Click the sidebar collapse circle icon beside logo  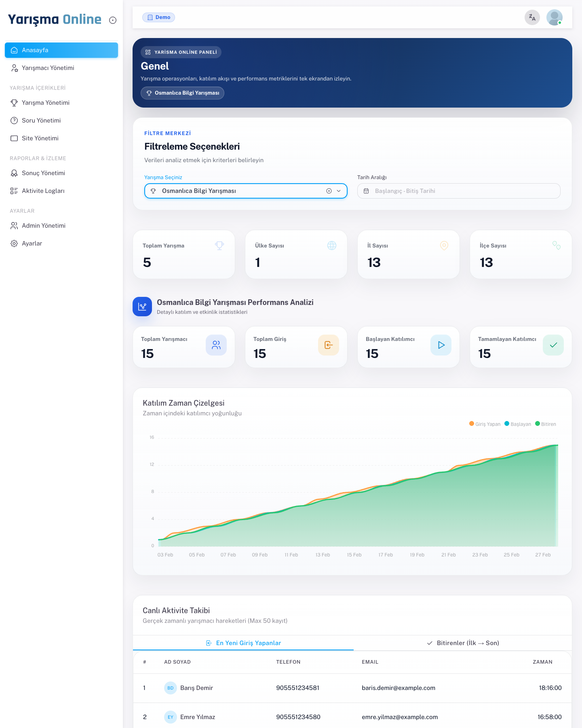(x=113, y=20)
